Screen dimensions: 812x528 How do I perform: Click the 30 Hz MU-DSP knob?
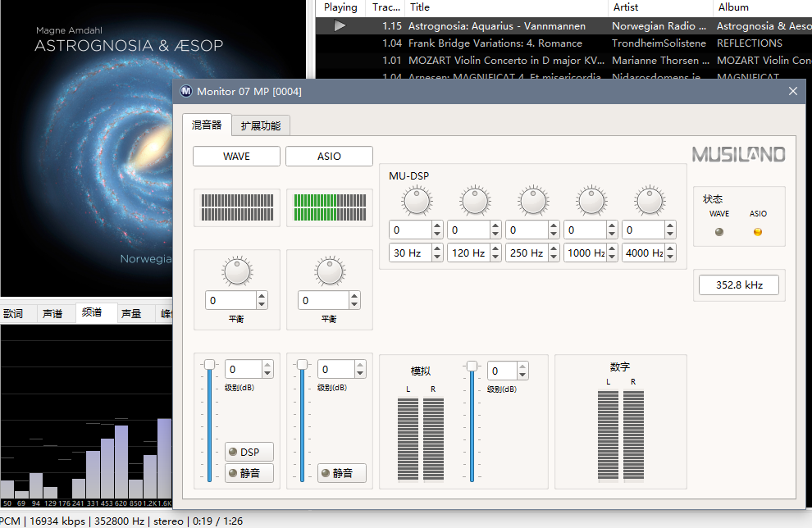[x=417, y=199]
